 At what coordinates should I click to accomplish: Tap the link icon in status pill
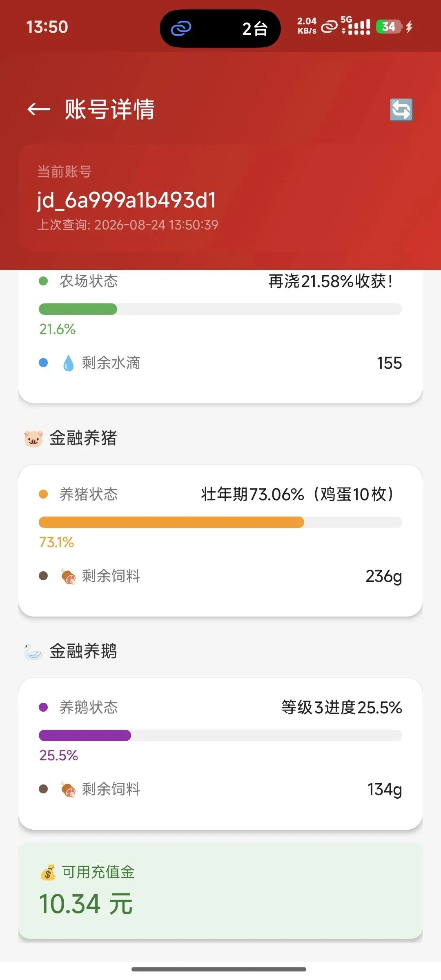coord(181,29)
